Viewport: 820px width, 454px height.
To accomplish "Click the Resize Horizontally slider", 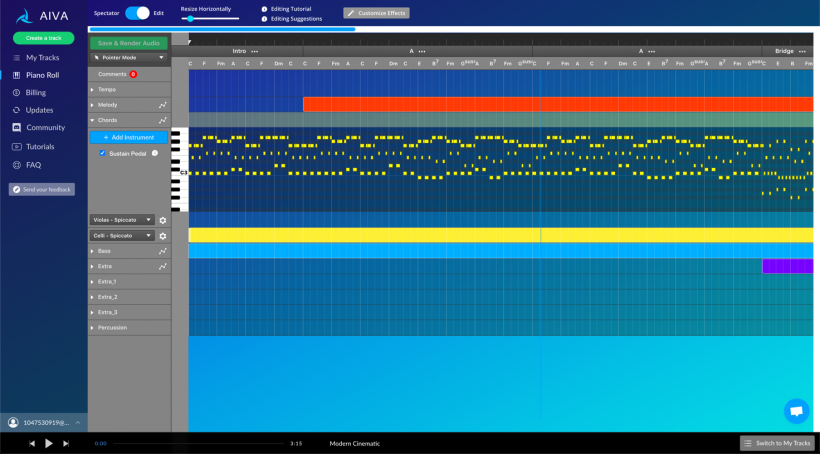I will (210, 18).
